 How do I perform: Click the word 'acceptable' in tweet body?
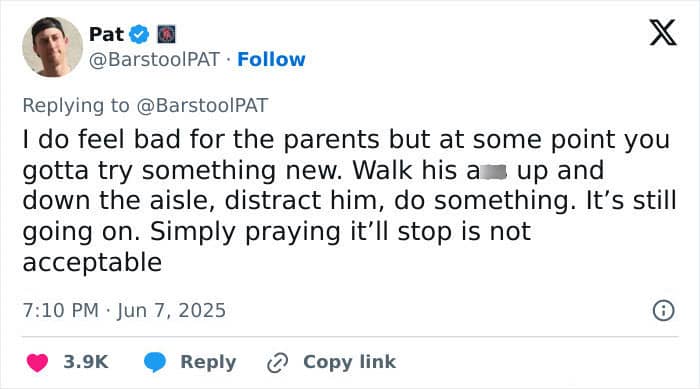92,262
